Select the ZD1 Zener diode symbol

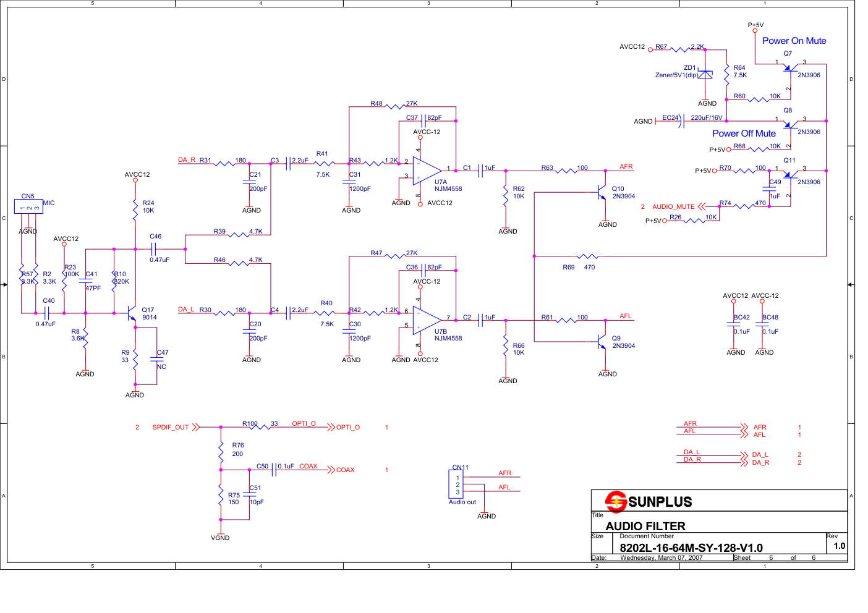(x=705, y=74)
